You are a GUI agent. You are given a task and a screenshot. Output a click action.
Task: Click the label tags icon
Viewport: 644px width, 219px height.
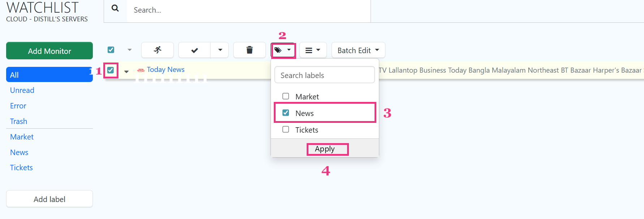[x=278, y=50]
